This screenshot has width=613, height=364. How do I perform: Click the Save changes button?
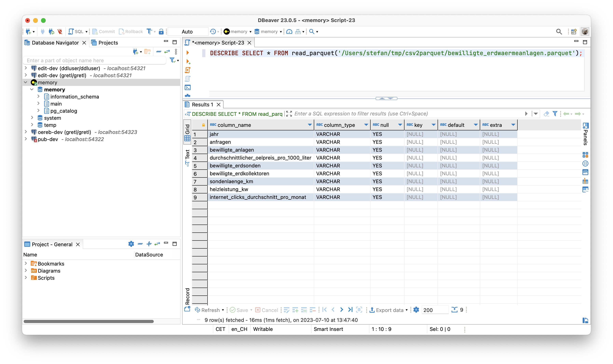pyautogui.click(x=239, y=310)
